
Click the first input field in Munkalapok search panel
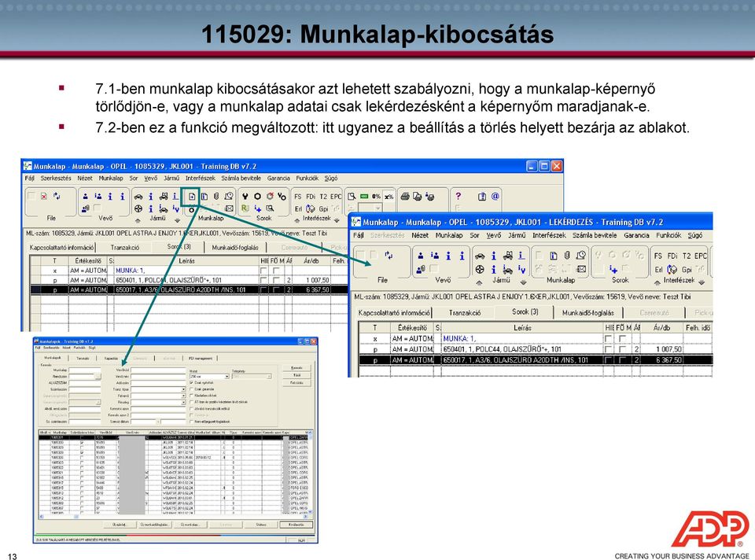point(85,370)
